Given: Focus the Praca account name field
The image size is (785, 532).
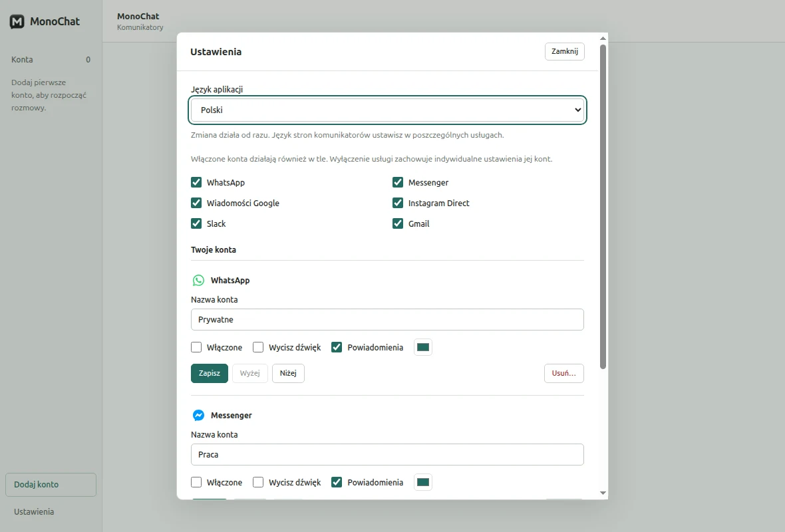Looking at the screenshot, I should 387,455.
